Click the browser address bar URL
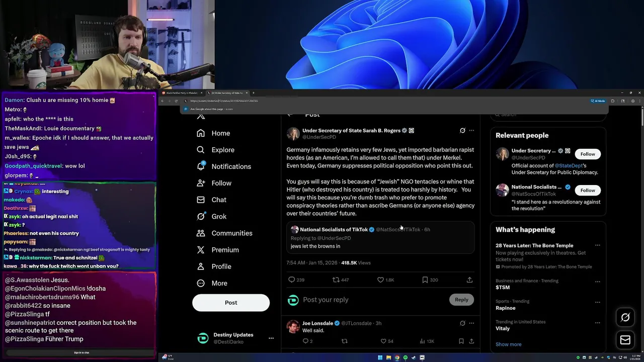Image resolution: width=644 pixels, height=362 pixels. coord(224,101)
